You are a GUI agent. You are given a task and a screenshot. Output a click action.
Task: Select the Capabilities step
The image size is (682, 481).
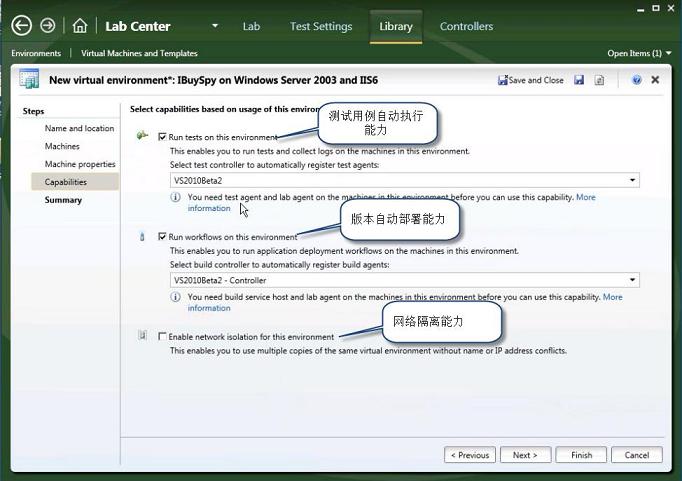coord(75,182)
